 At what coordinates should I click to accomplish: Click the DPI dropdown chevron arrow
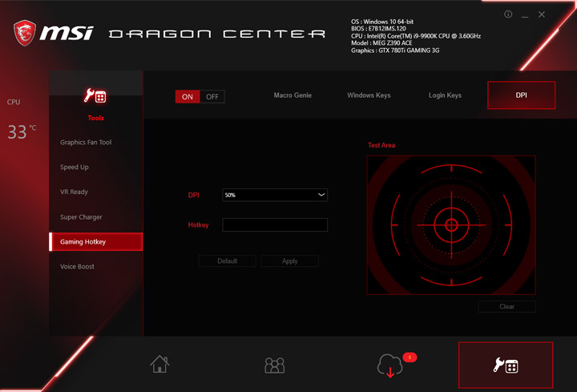pyautogui.click(x=321, y=195)
